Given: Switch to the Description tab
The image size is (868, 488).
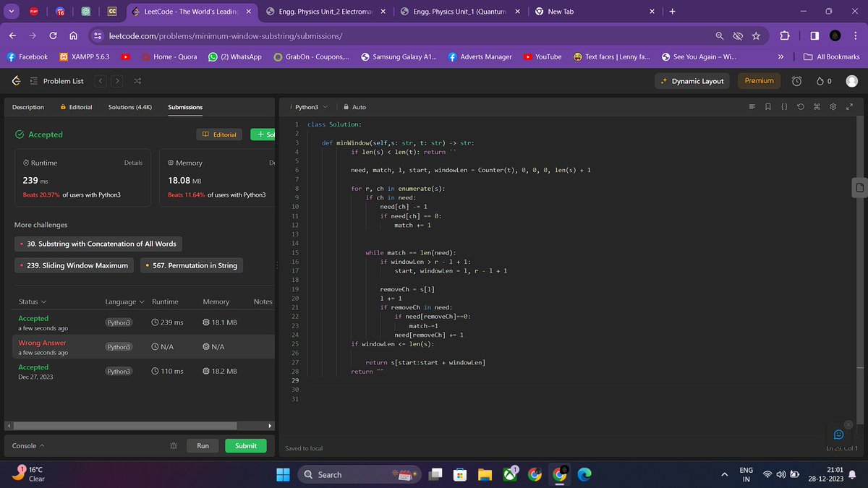Looking at the screenshot, I should [x=28, y=107].
